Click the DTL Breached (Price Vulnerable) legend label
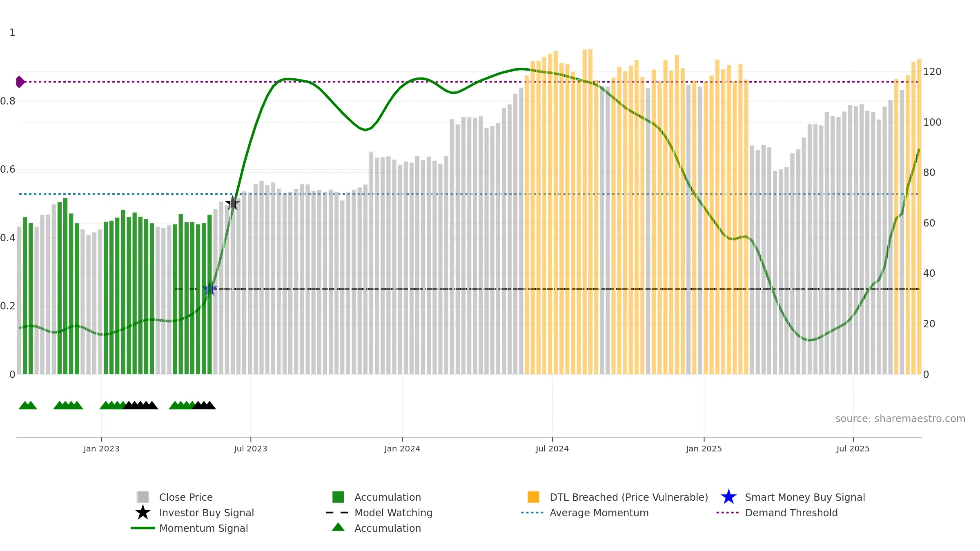980x551 pixels. pos(629,497)
